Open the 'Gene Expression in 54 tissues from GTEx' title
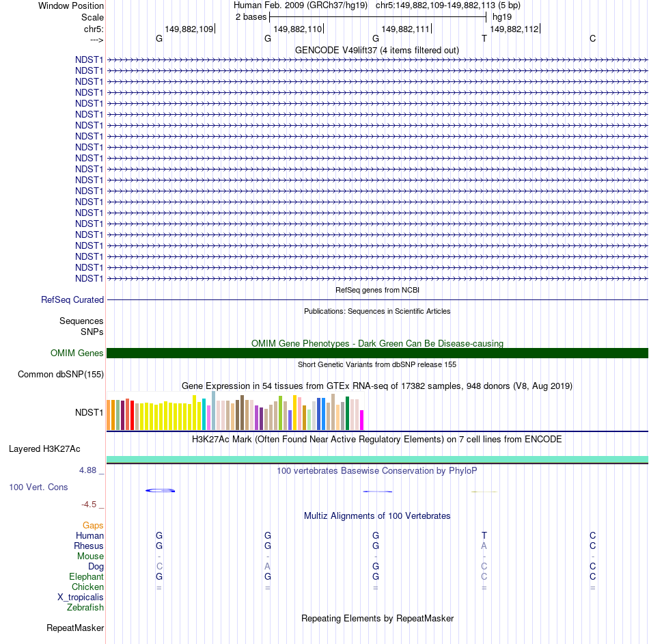The image size is (649, 644). pos(377,386)
